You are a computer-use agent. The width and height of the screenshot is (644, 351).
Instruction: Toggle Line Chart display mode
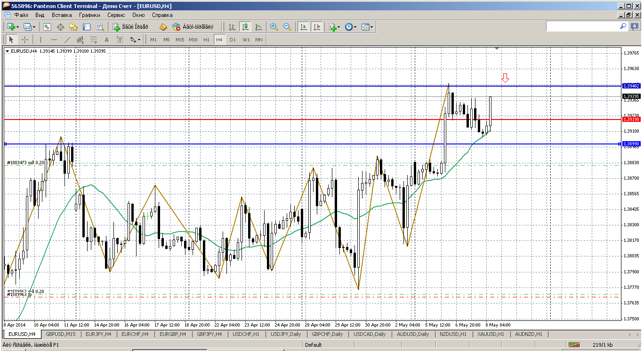[x=258, y=27]
